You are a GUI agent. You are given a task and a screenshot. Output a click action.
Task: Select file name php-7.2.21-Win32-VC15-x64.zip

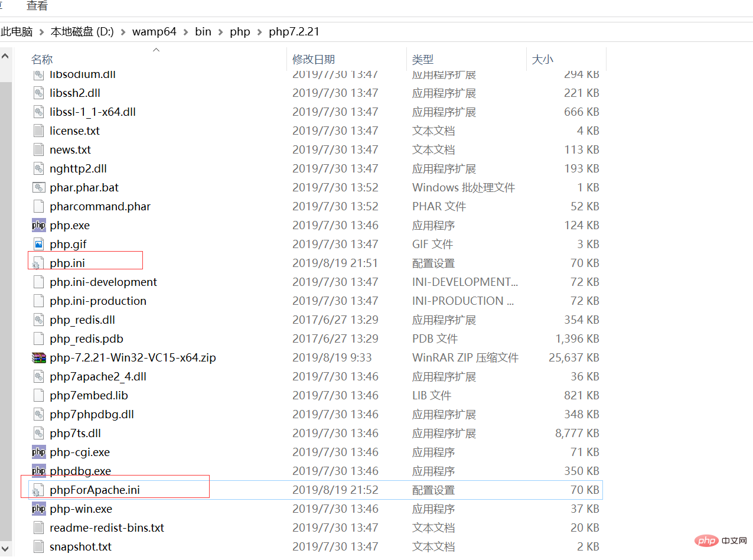[x=133, y=357]
